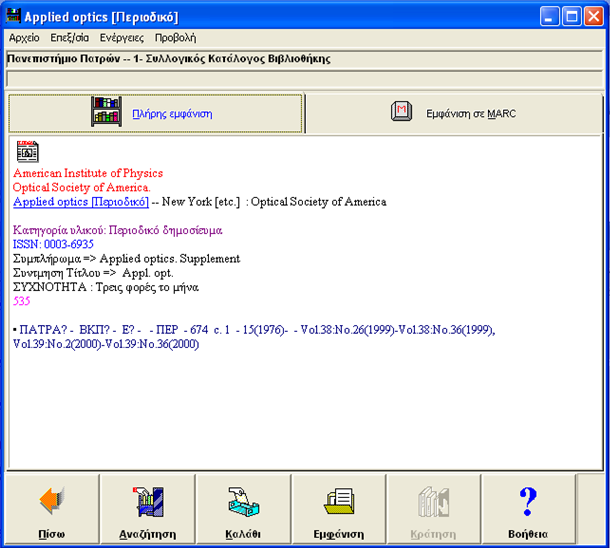Click the Βοήθεια question mark icon

click(528, 501)
